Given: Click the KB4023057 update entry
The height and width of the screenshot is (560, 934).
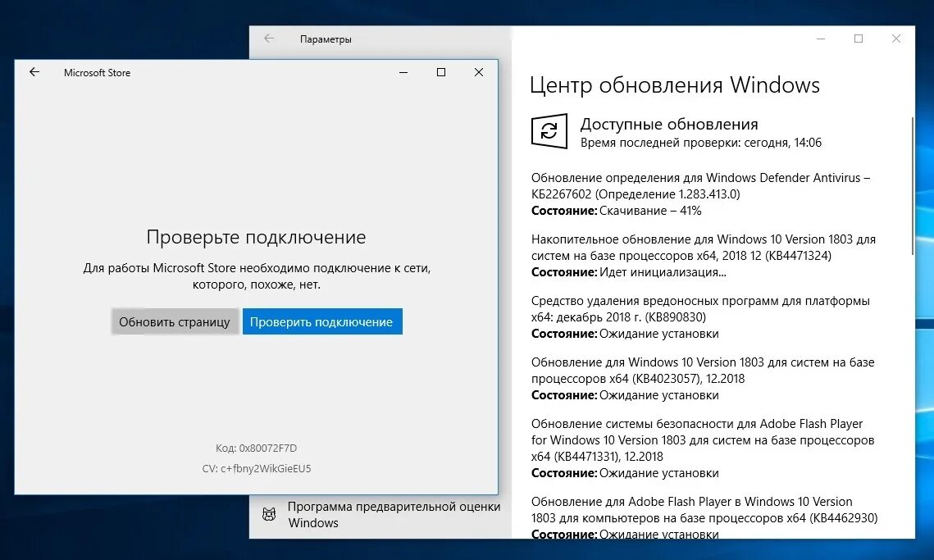Looking at the screenshot, I should coord(703,371).
